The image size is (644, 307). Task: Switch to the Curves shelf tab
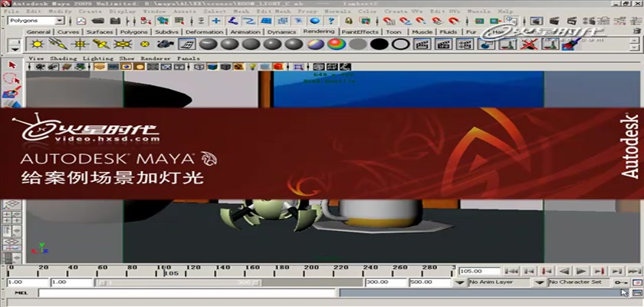(x=67, y=31)
